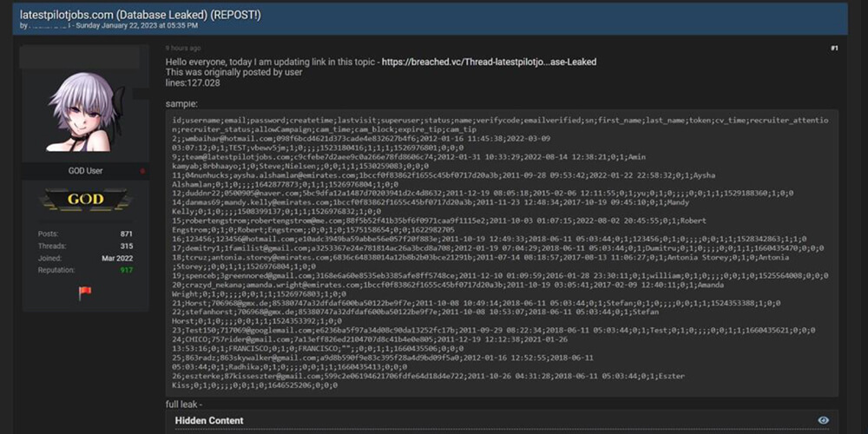
Task: Click the Hidden Content heading
Action: tap(209, 421)
